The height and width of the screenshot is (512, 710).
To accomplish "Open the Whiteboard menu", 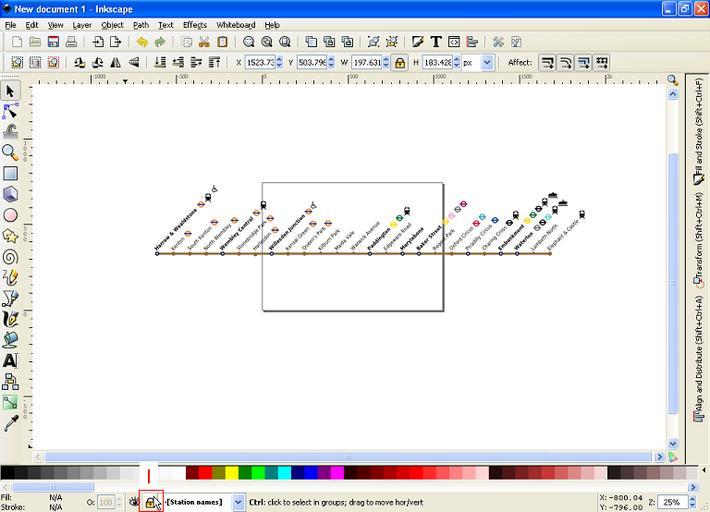I will [236, 25].
